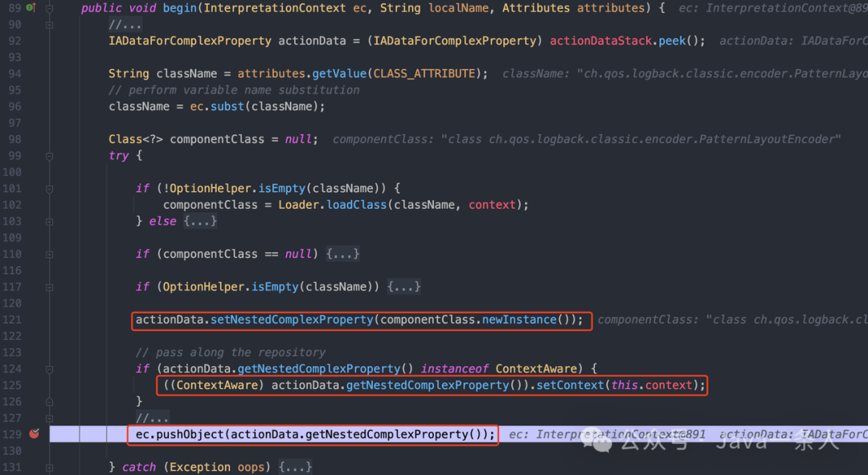The width and height of the screenshot is (868, 475).
Task: Click isEmpty call on line 101
Action: click(282, 189)
